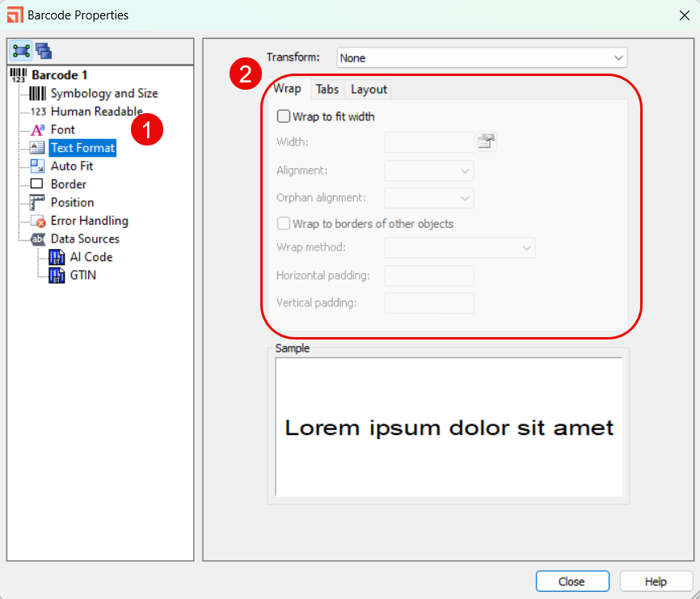Click the Help button

656,581
